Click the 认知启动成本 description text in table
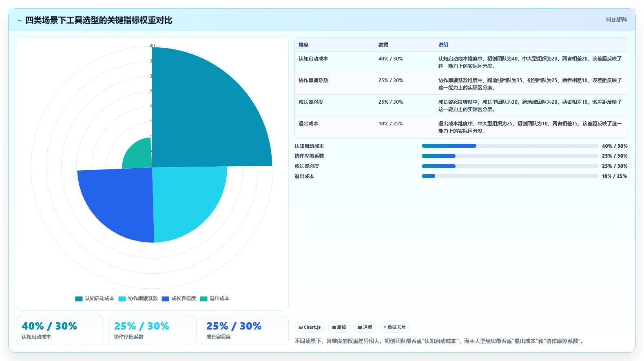Screen dimensions: 644x361 click(x=530, y=62)
